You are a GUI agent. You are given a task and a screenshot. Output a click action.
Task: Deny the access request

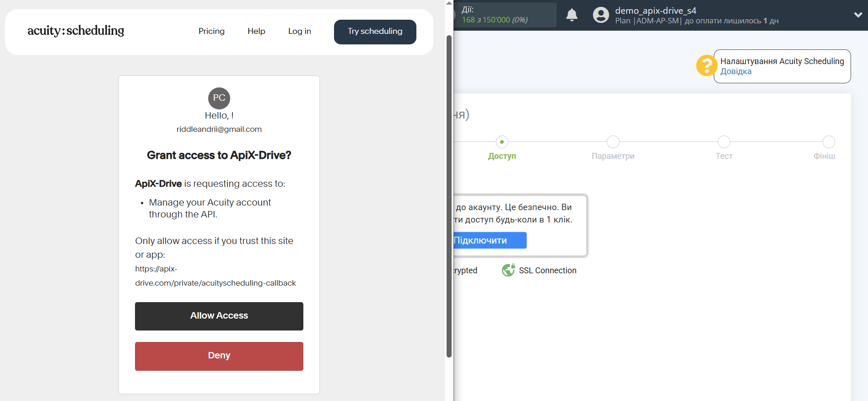click(219, 356)
